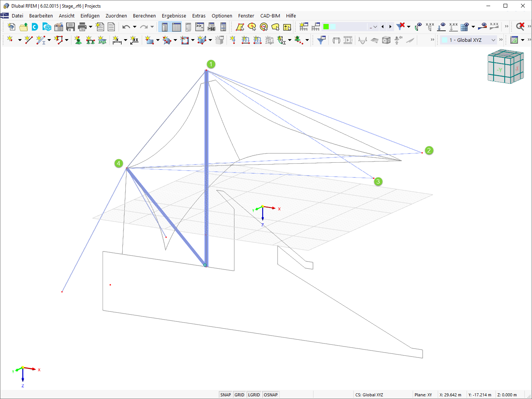Go to previous load case arrow
Screen dimensions: 532x399
(382, 27)
